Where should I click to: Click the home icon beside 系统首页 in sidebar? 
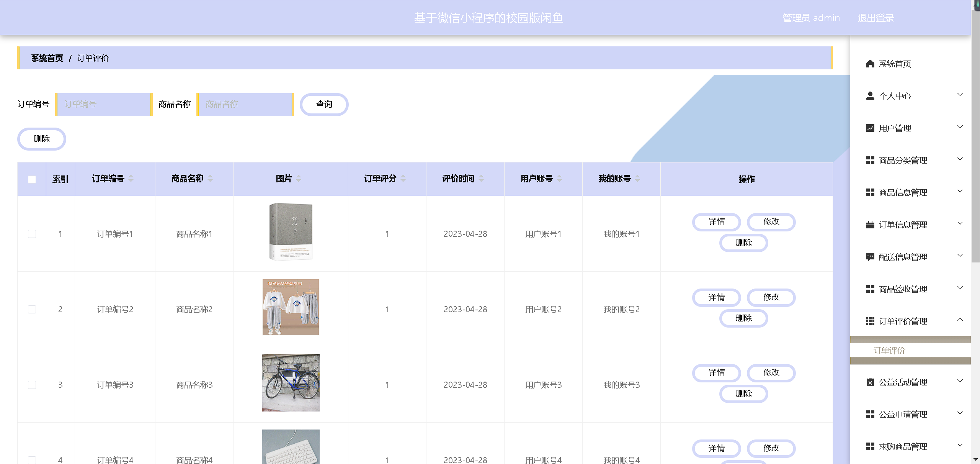pos(870,64)
